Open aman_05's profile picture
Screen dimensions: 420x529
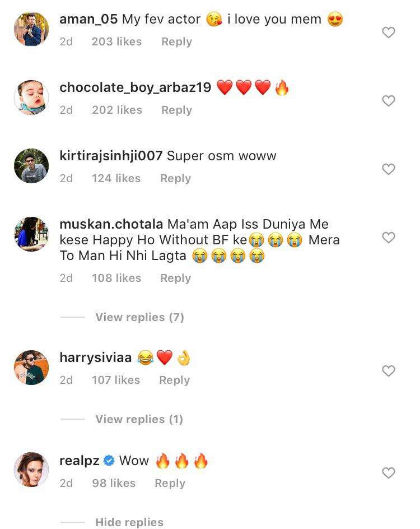31,29
